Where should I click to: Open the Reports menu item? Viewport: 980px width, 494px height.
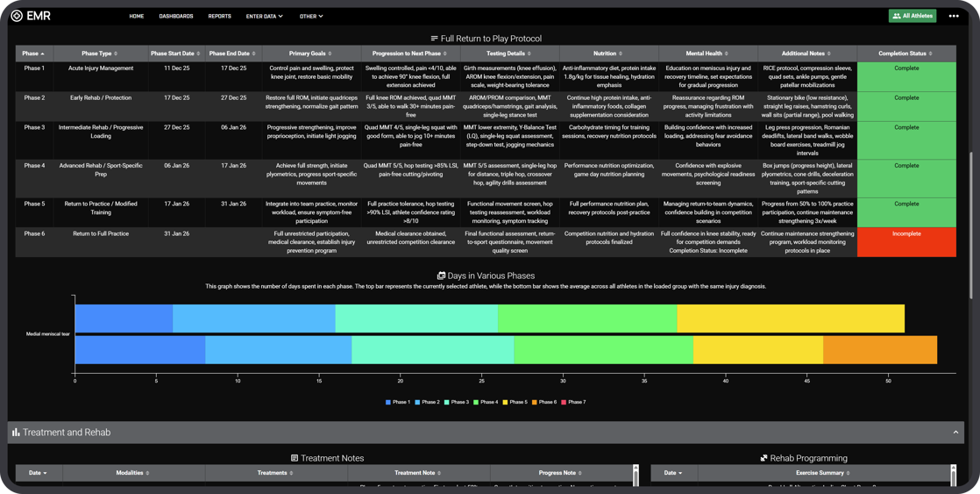[x=219, y=17]
